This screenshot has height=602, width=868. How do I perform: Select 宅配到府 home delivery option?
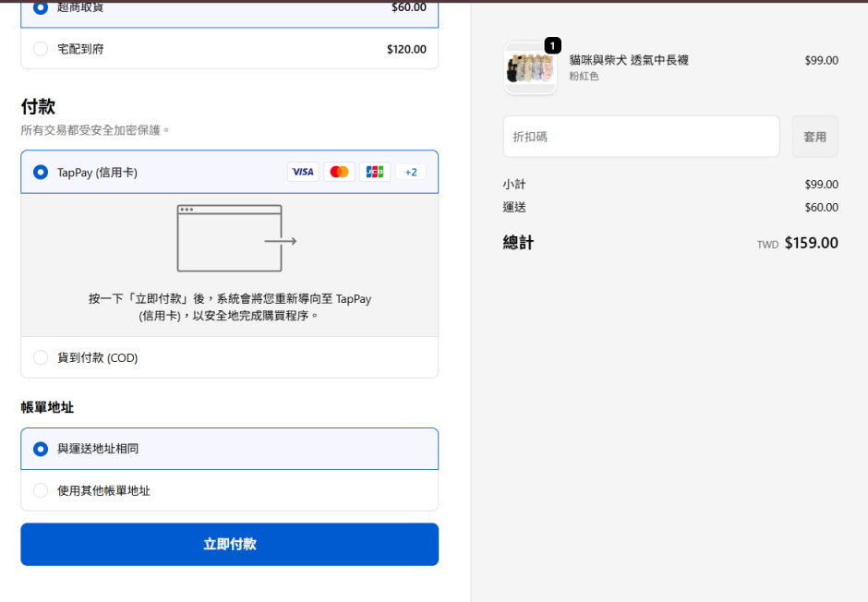click(40, 50)
